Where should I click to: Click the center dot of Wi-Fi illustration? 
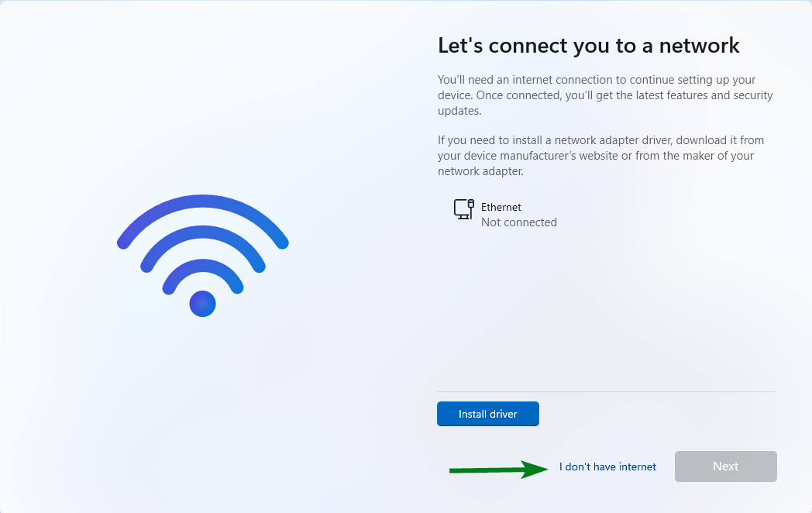(203, 303)
